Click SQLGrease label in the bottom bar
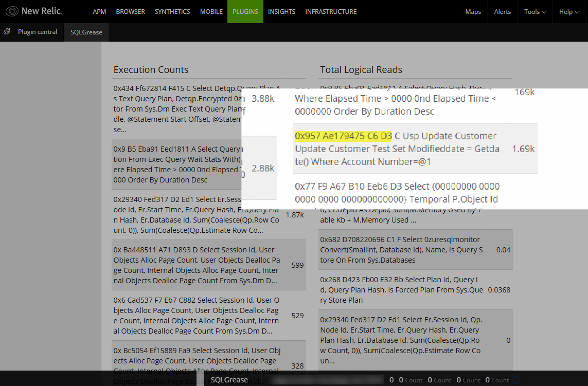The width and height of the screenshot is (588, 386). pos(229,380)
